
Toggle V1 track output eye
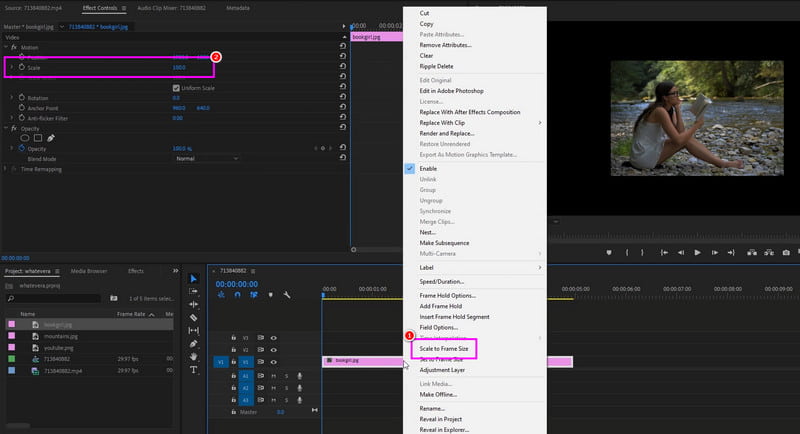[273, 362]
